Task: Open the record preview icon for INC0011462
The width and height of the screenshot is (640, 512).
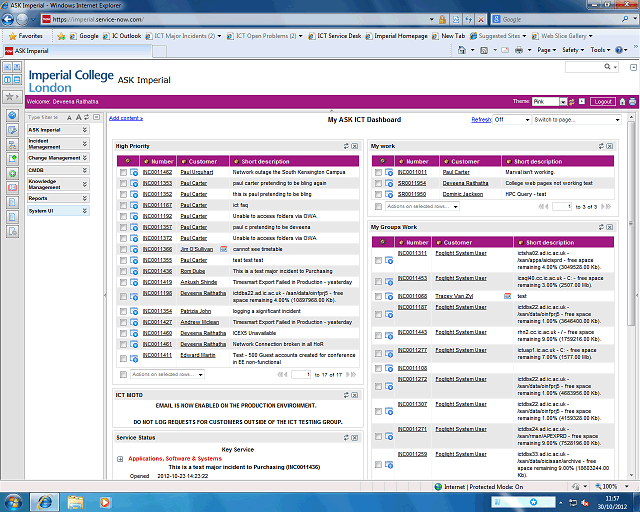Action: pos(134,172)
